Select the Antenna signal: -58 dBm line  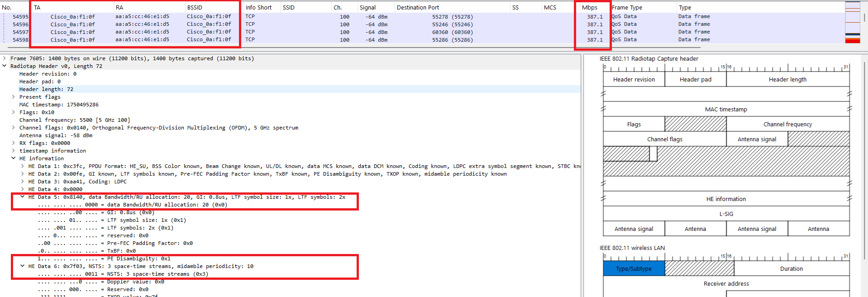coord(55,135)
